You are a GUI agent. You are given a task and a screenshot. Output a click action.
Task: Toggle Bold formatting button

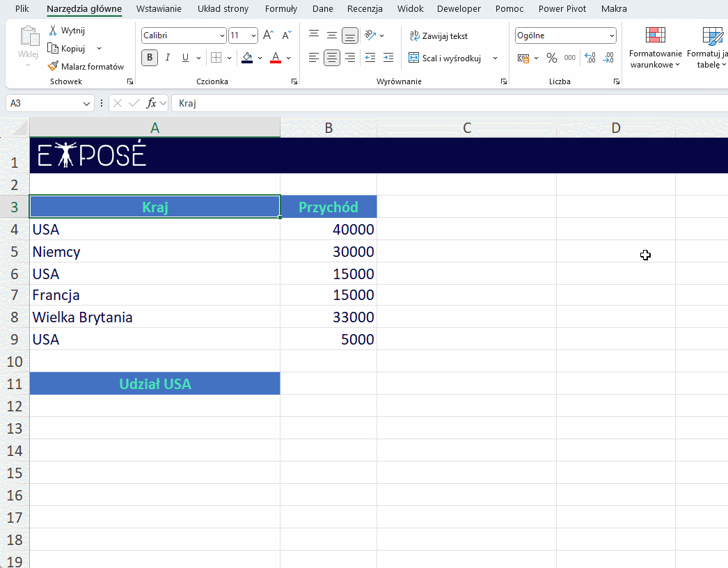pyautogui.click(x=150, y=58)
